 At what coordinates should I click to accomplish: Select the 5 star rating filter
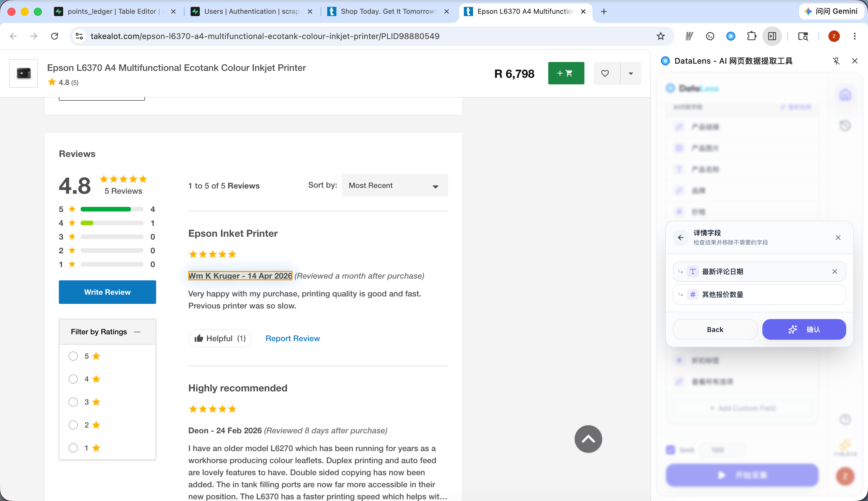pyautogui.click(x=73, y=356)
